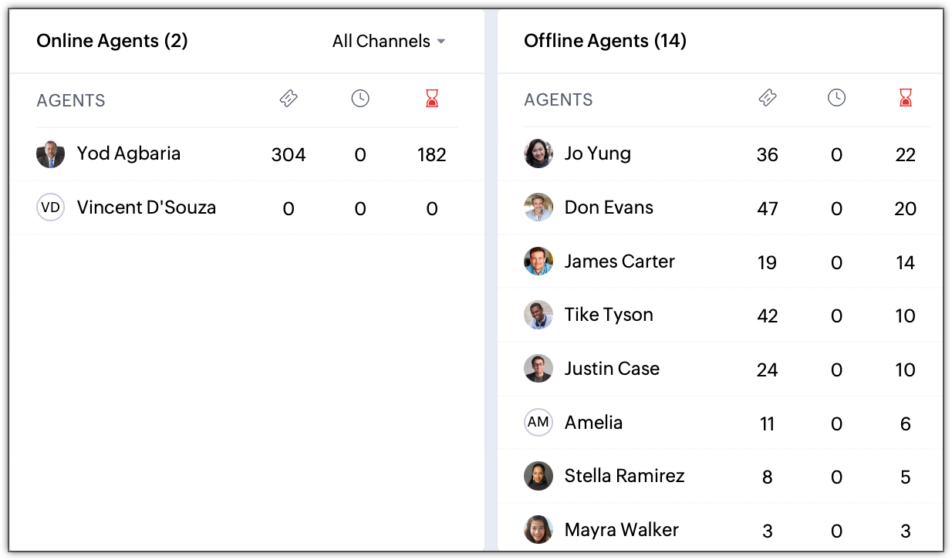Click James Carter's profile photo
The image size is (952, 560).
coord(538,261)
